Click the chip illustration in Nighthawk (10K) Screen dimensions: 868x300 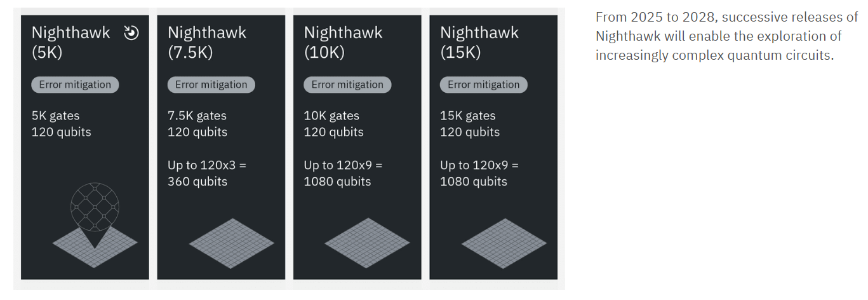point(367,243)
